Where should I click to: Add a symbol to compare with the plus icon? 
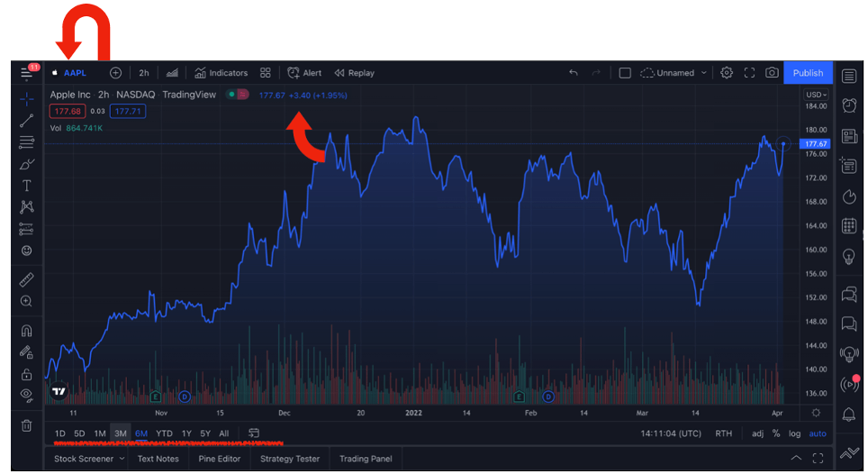tap(115, 73)
